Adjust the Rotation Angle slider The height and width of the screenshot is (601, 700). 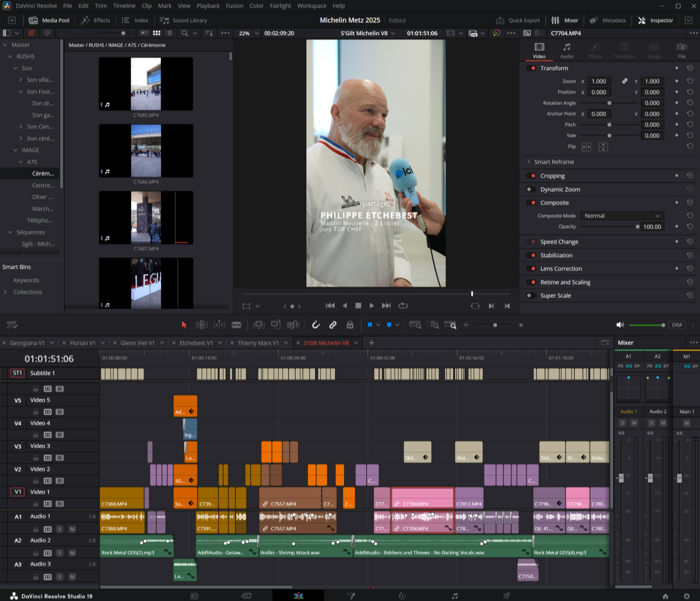pos(609,103)
